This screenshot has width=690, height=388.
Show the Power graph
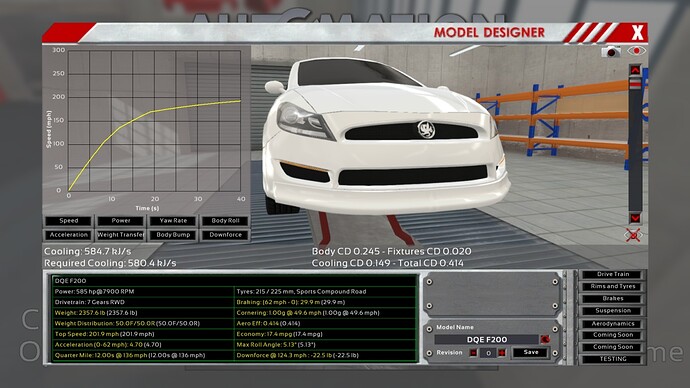pyautogui.click(x=121, y=221)
